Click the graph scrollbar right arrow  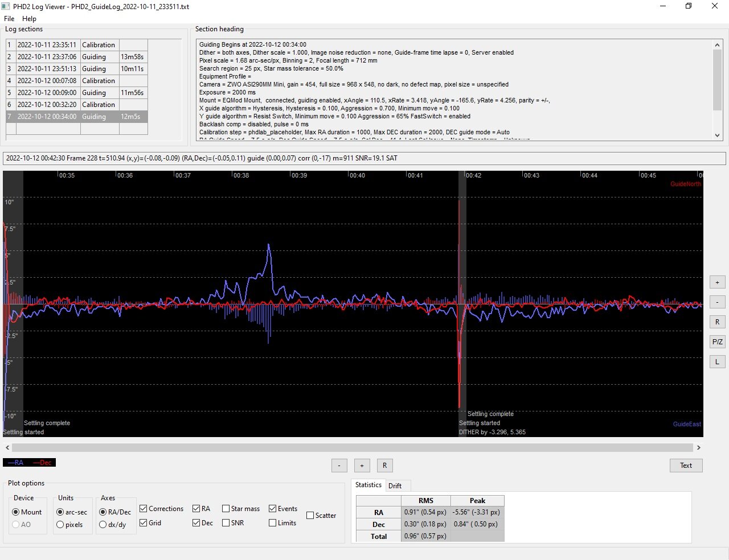[698, 448]
